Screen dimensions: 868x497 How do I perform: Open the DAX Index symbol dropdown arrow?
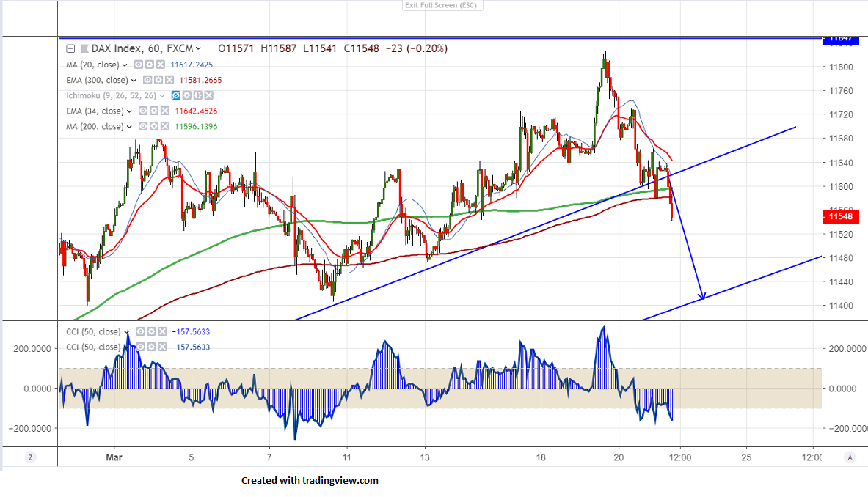click(198, 48)
